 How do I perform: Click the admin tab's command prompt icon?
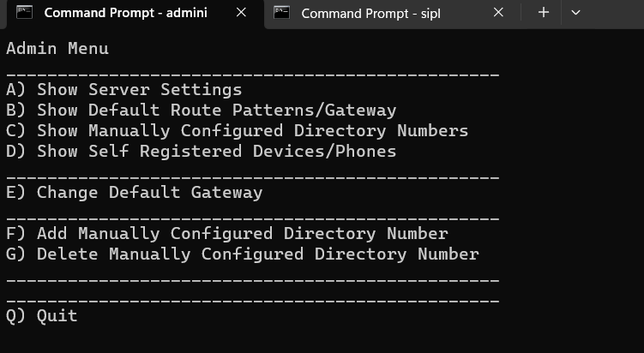pos(24,12)
